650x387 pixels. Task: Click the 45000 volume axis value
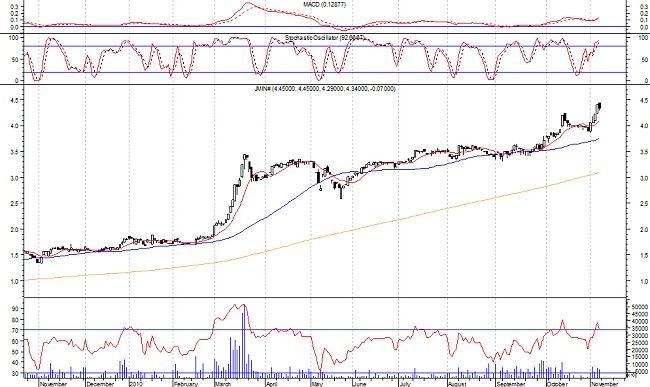click(x=639, y=314)
